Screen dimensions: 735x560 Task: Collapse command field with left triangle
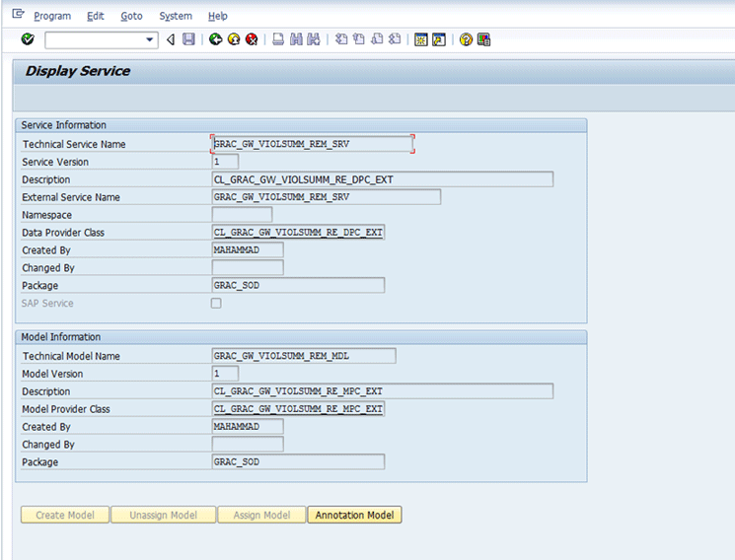point(171,39)
